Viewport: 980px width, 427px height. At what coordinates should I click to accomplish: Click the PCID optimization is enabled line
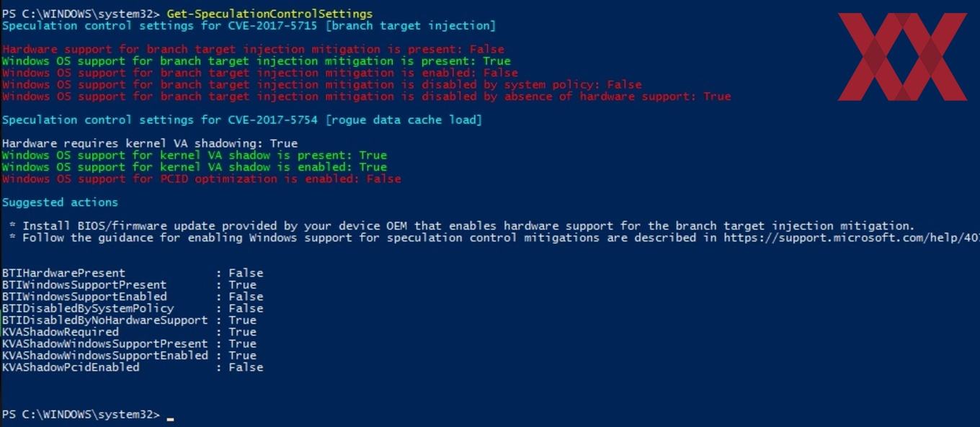(201, 179)
